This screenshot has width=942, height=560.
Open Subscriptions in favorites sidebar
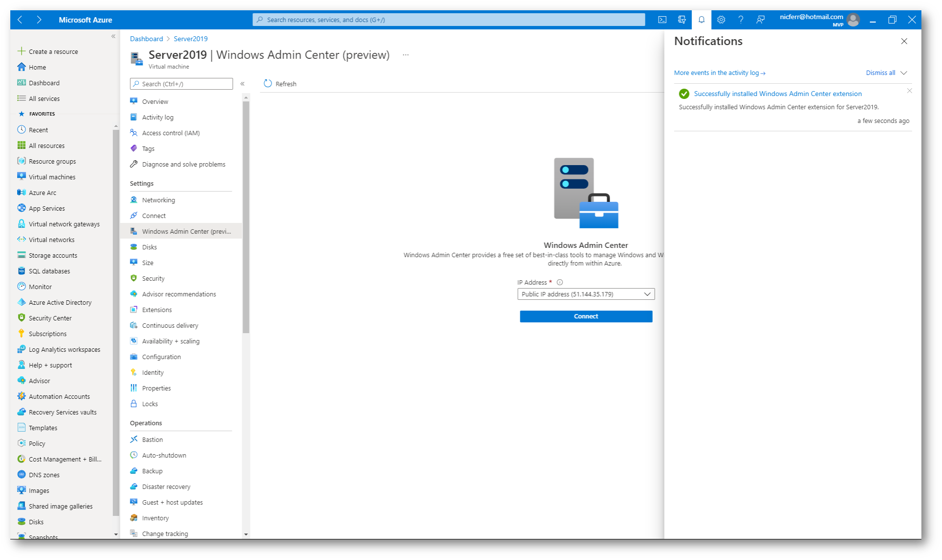pos(48,334)
